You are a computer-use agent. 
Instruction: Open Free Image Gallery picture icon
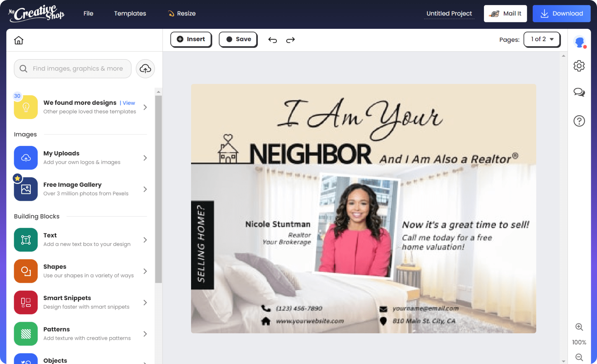pyautogui.click(x=26, y=189)
